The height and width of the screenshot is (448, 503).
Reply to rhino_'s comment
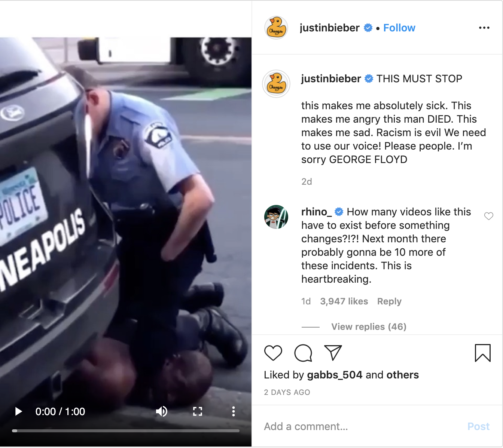(x=389, y=301)
